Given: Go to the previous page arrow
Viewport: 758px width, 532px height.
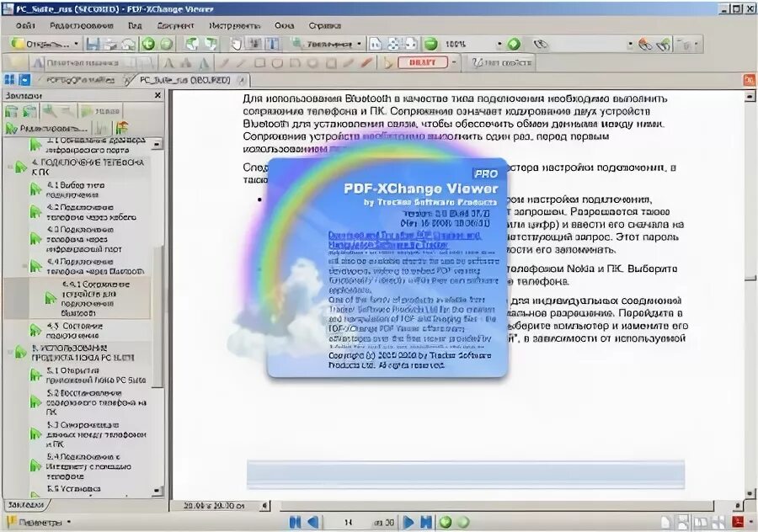Looking at the screenshot, I should (x=313, y=522).
